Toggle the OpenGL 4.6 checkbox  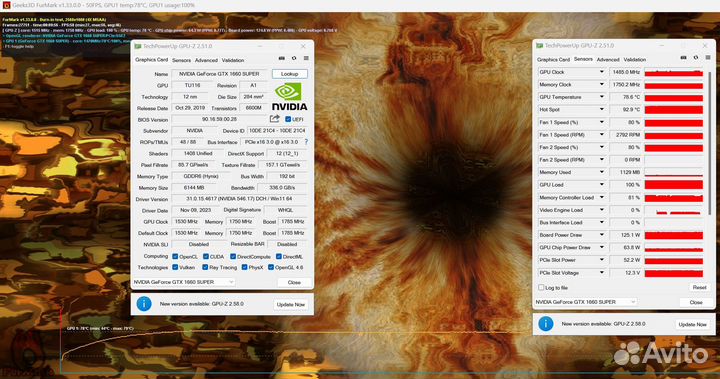(x=271, y=267)
